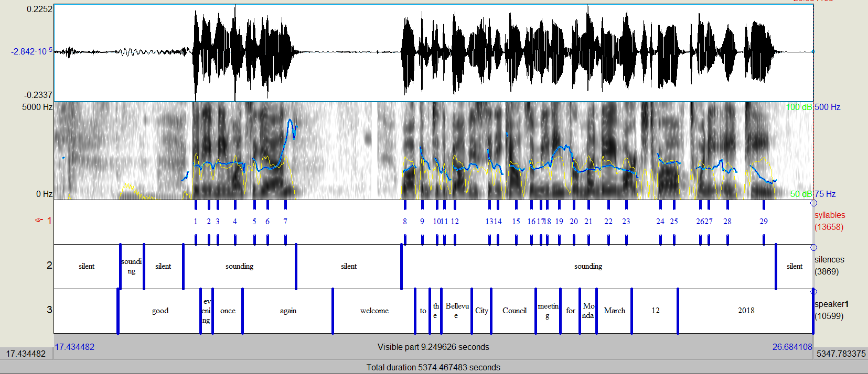Screen dimensions: 868x374
Task: Select syllable point 6
Action: pyautogui.click(x=267, y=222)
